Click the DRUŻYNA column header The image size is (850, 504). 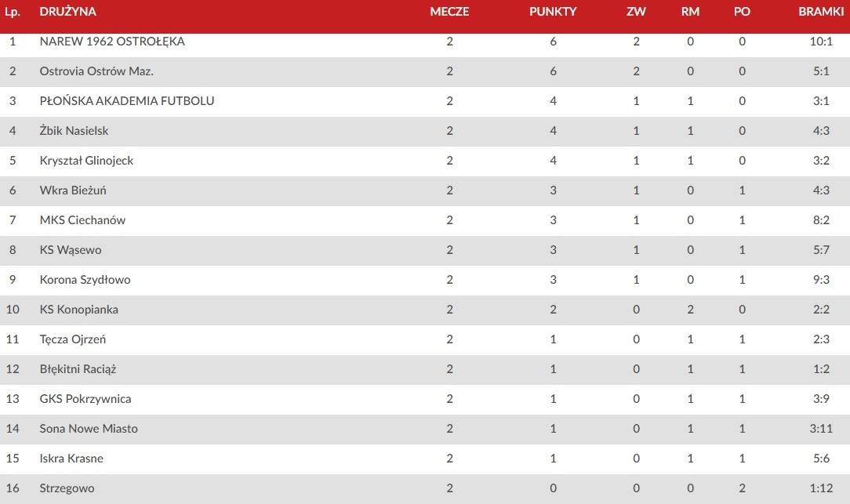[x=67, y=12]
